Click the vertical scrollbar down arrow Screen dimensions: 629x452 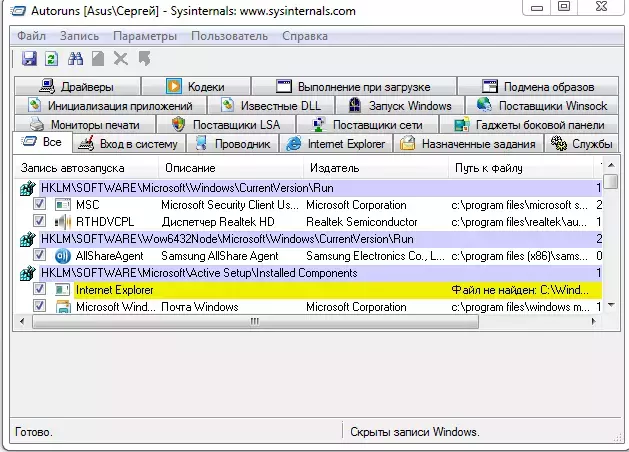[x=611, y=305]
